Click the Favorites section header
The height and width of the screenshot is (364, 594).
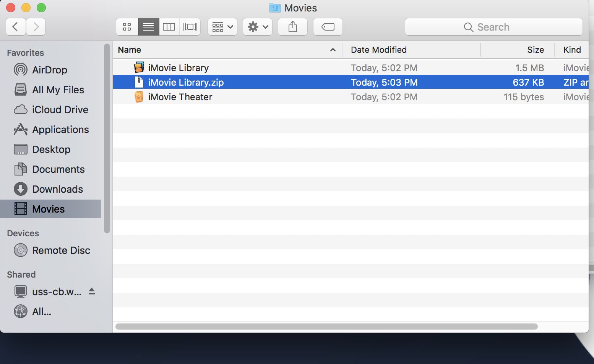tap(26, 53)
